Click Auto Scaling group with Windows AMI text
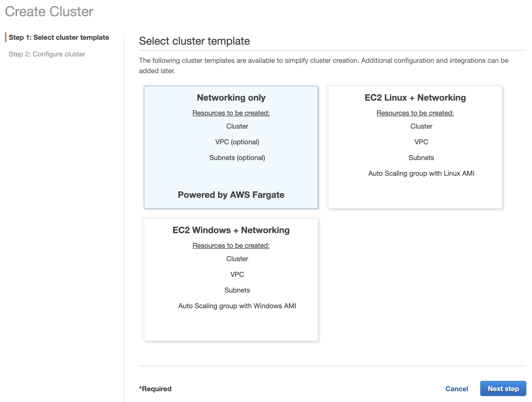 tap(237, 306)
